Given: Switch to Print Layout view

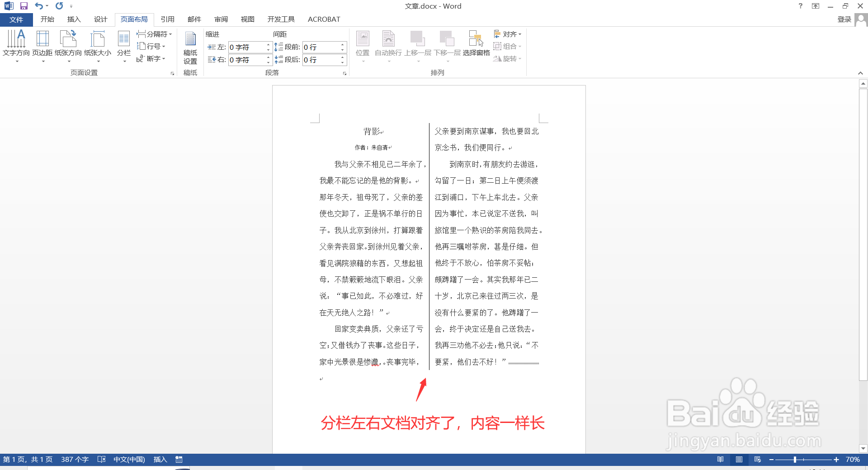Looking at the screenshot, I should 739,459.
